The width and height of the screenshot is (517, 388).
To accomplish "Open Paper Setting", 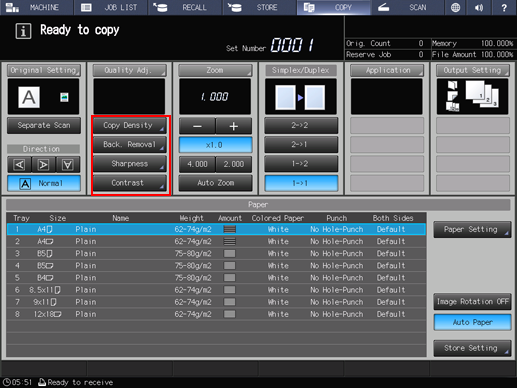I will point(472,229).
